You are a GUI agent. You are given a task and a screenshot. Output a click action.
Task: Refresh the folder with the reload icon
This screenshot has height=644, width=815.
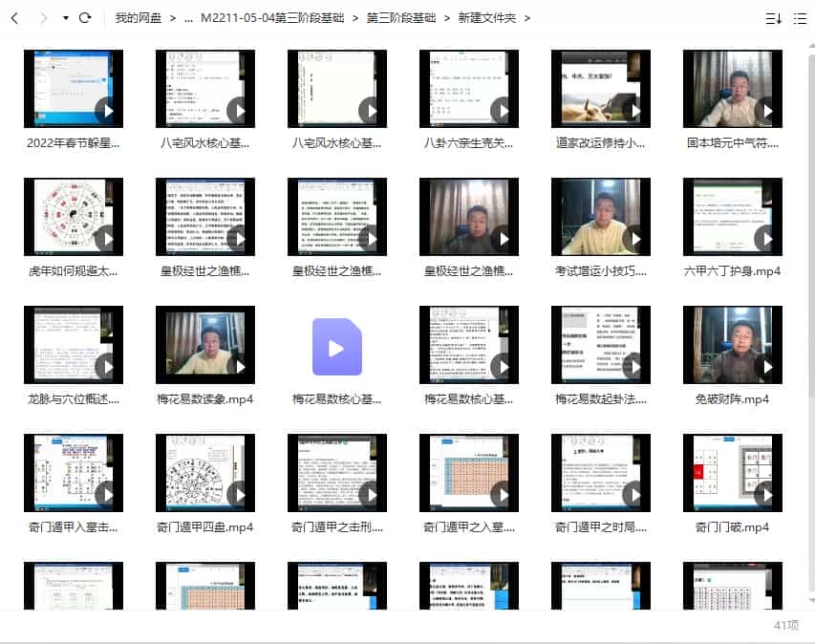point(86,17)
